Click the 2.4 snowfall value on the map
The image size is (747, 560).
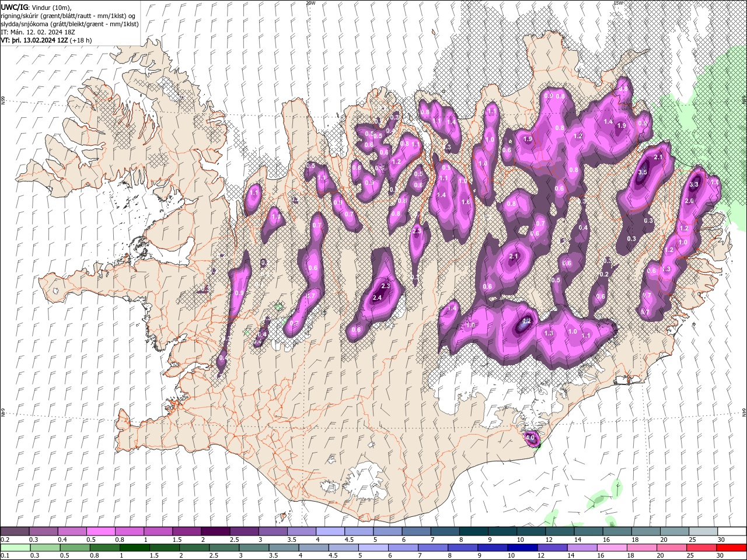[x=377, y=297]
